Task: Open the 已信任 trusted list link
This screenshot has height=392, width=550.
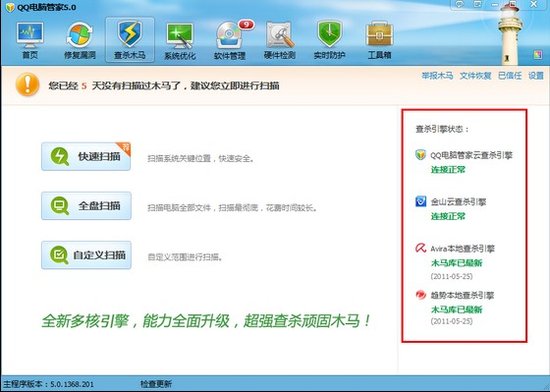Action: pyautogui.click(x=510, y=75)
